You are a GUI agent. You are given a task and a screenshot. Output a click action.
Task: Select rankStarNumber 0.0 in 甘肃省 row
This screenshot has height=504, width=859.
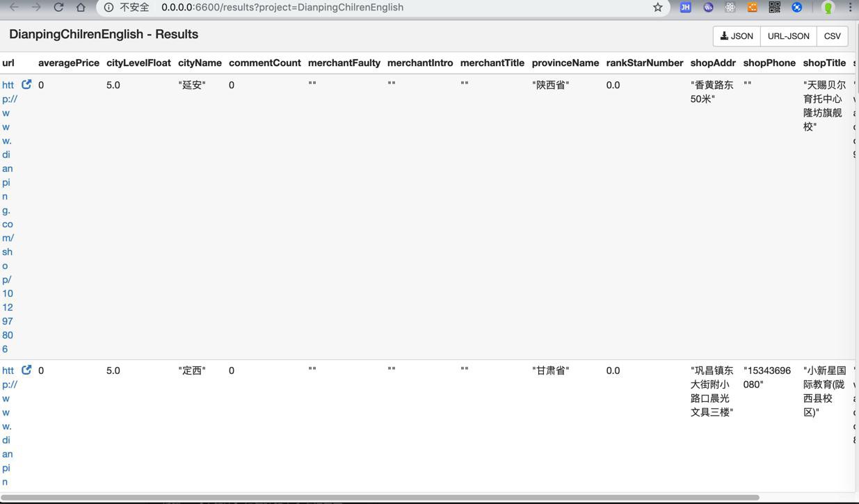pyautogui.click(x=613, y=371)
